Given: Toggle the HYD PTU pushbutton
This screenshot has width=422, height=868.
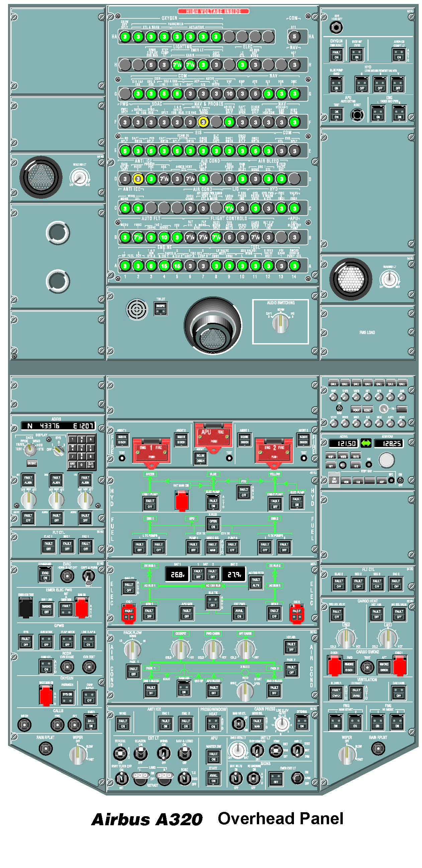Looking at the screenshot, I should [244, 492].
